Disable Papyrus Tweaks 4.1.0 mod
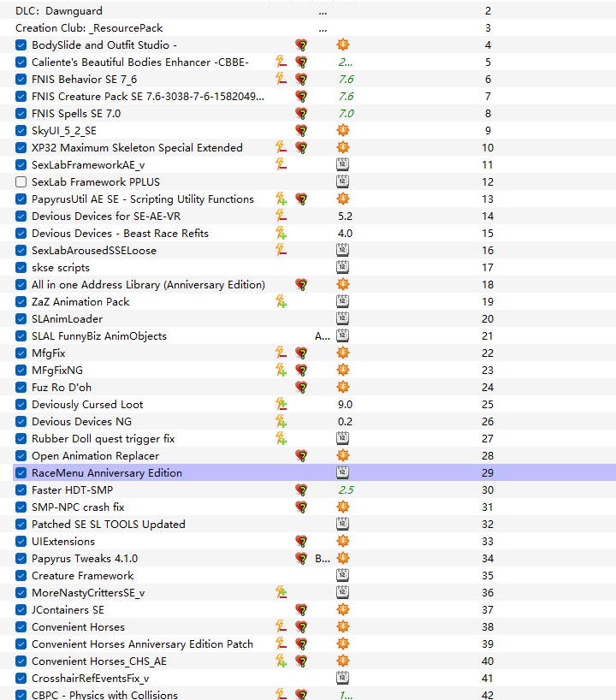The height and width of the screenshot is (700, 616). point(21,559)
